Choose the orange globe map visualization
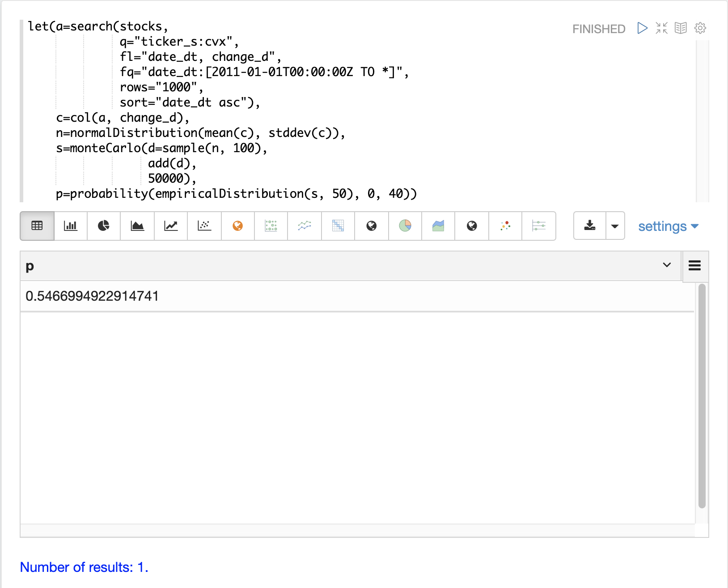 click(x=238, y=226)
